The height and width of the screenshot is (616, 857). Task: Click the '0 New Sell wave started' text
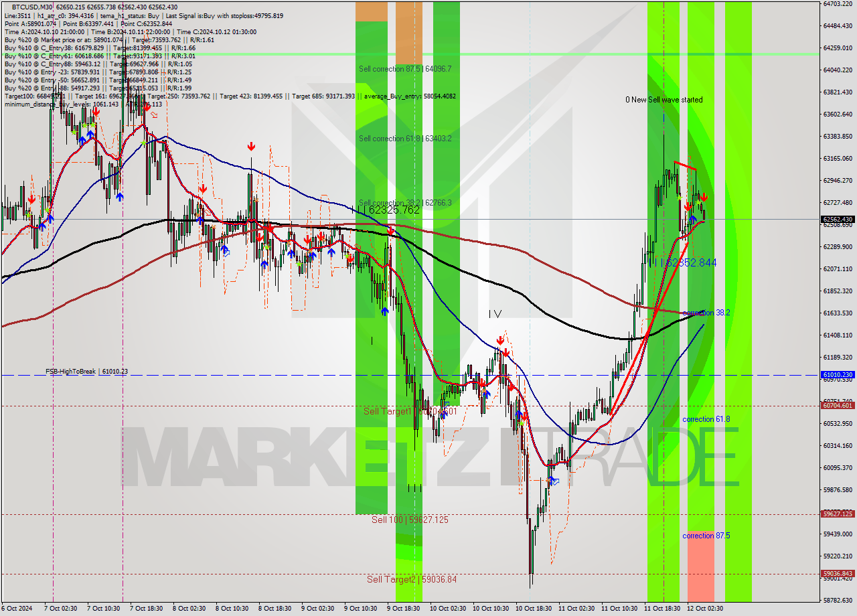pyautogui.click(x=664, y=100)
